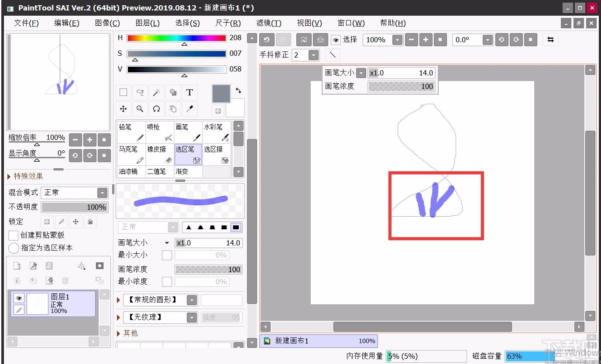
Task: Add a layer mask
Action: (x=100, y=266)
